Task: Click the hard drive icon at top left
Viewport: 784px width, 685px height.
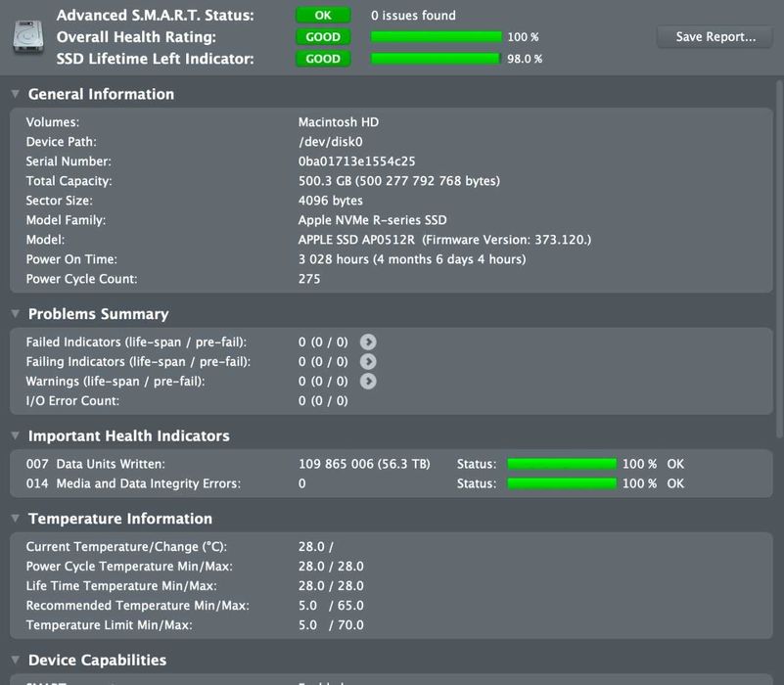Action: point(28,36)
